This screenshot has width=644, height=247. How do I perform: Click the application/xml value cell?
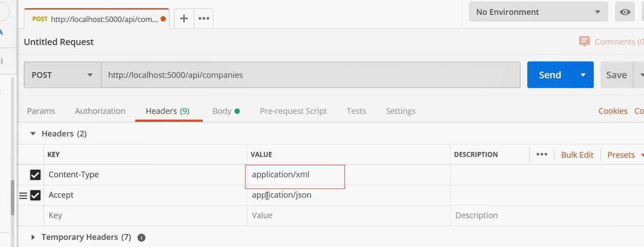pos(349,174)
